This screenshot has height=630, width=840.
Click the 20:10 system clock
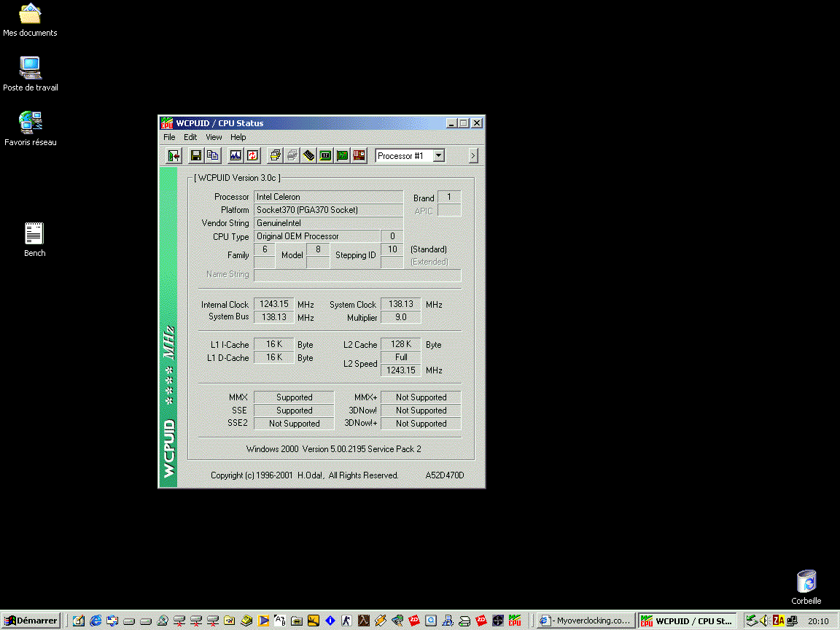[818, 621]
